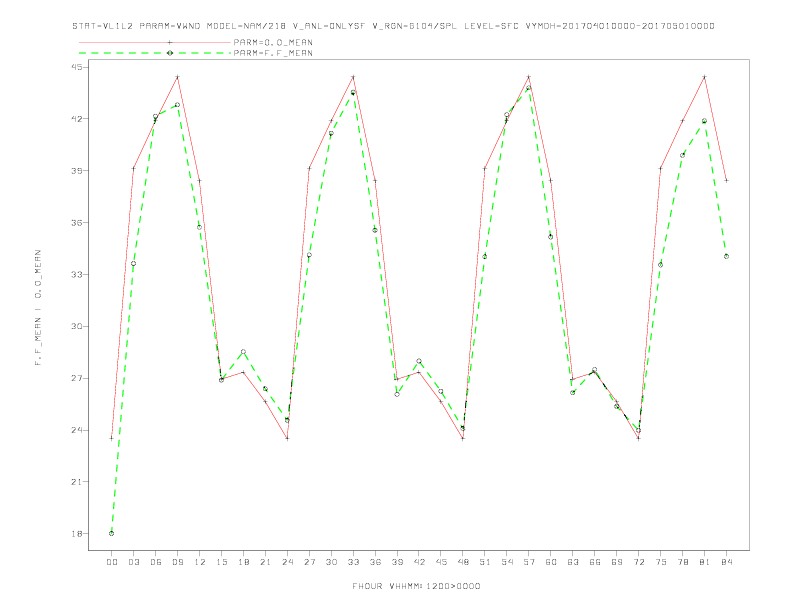Click green circle data point at hour 84
The image size is (792, 612).
click(x=726, y=257)
